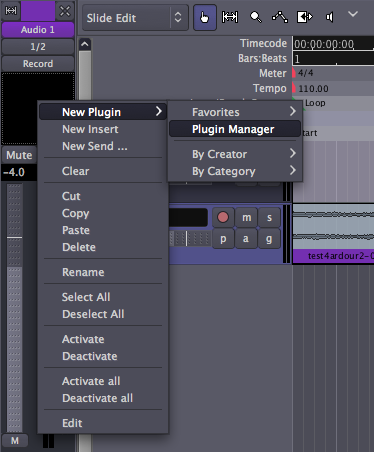Screen dimensions: 374x452
Task: Select Cut in the context menu
Action: tap(103, 196)
